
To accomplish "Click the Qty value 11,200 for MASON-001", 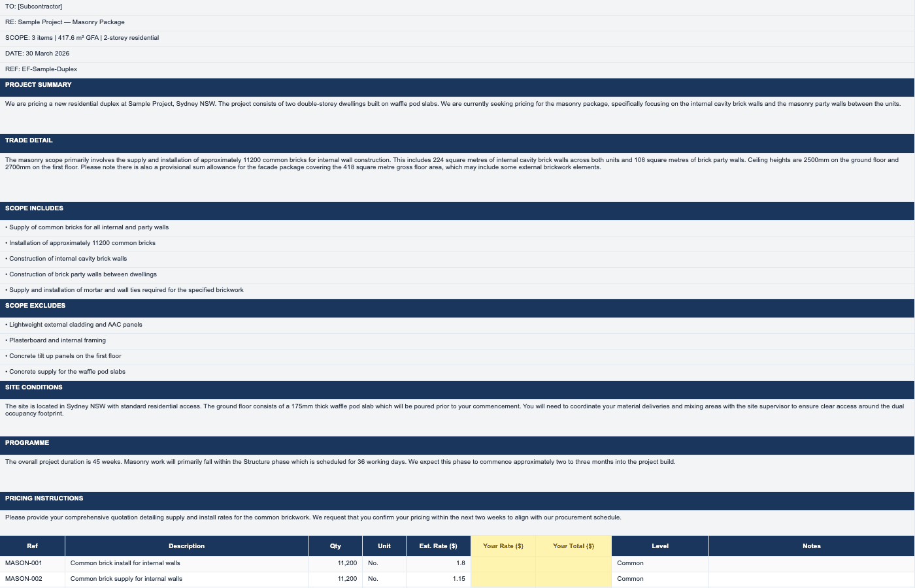I will pyautogui.click(x=347, y=563).
